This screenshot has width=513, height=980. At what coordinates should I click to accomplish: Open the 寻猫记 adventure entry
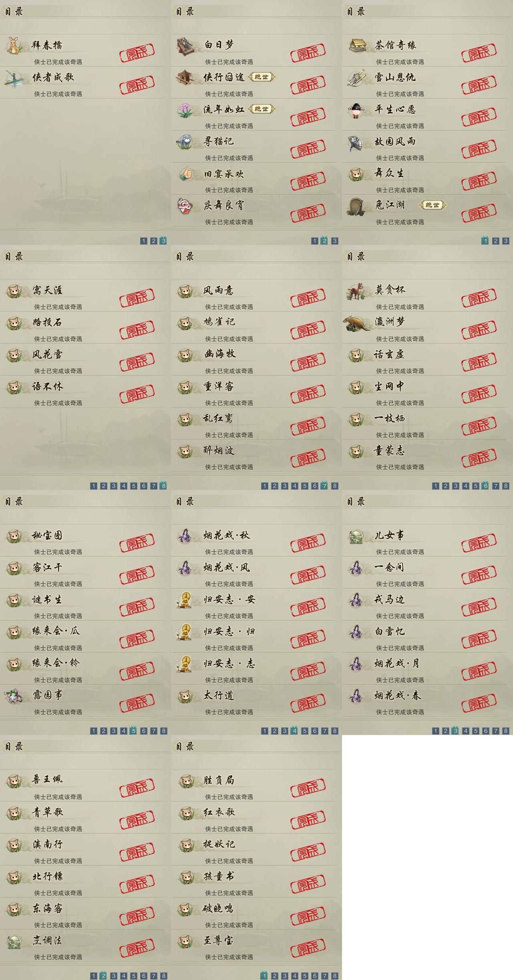[x=256, y=146]
